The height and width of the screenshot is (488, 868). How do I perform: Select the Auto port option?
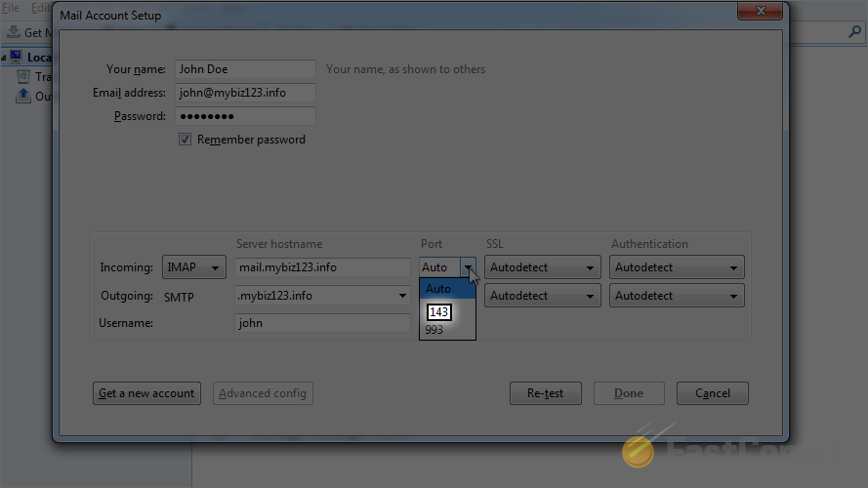click(x=447, y=289)
